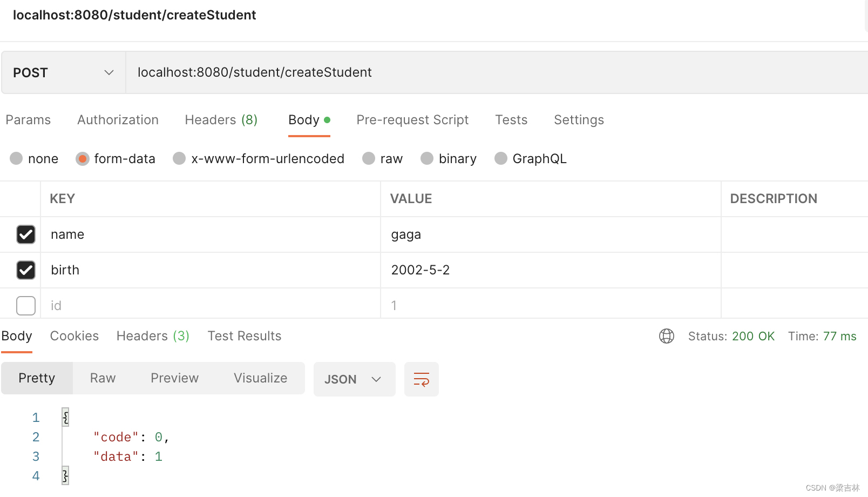Switch to the Tests tab

pyautogui.click(x=511, y=120)
